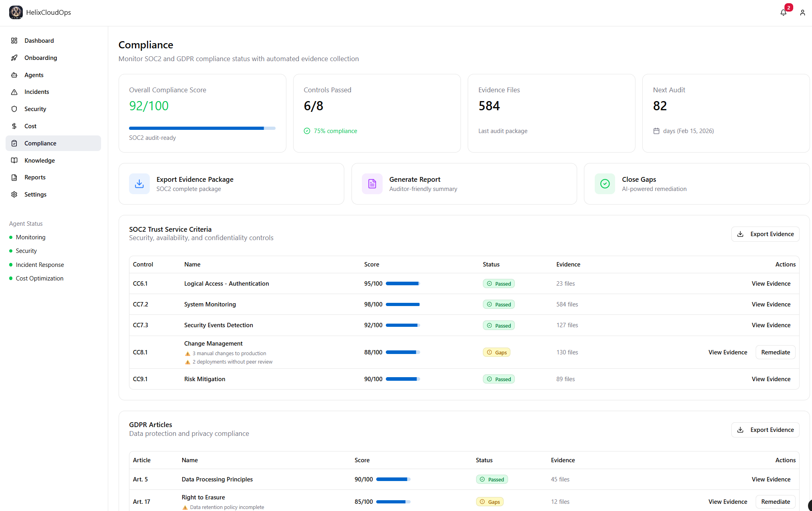
Task: Click the HelixCloudOps logo
Action: 16,12
